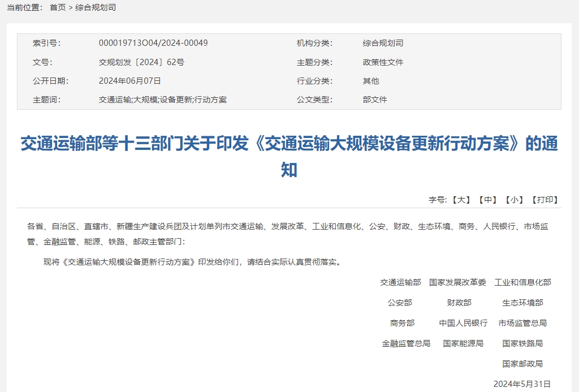Click the 机构分类 value 综合规划司
Viewport: 579px width, 392px height.
coord(382,42)
